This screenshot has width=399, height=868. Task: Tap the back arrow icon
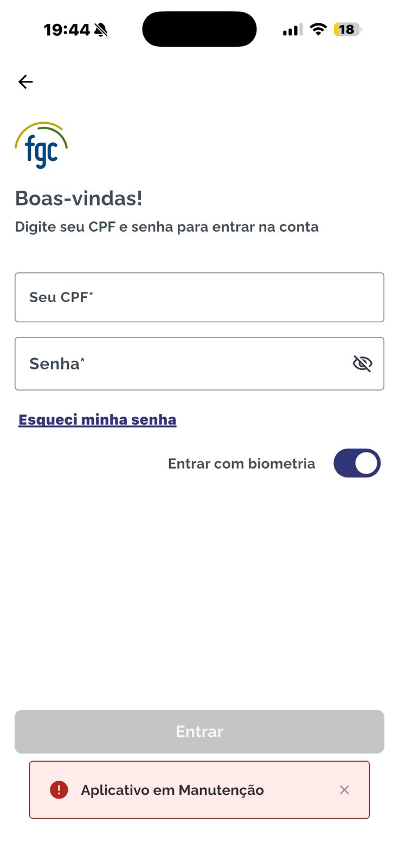pyautogui.click(x=25, y=82)
